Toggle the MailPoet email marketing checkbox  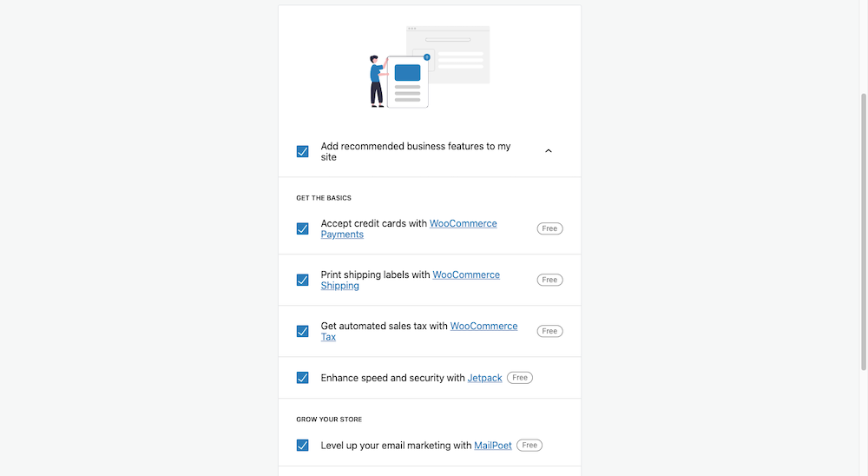pos(302,446)
